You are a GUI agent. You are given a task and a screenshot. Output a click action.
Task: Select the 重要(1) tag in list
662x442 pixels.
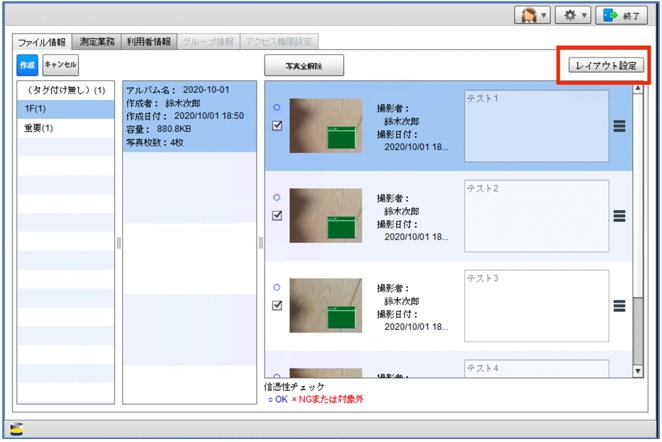[x=40, y=128]
